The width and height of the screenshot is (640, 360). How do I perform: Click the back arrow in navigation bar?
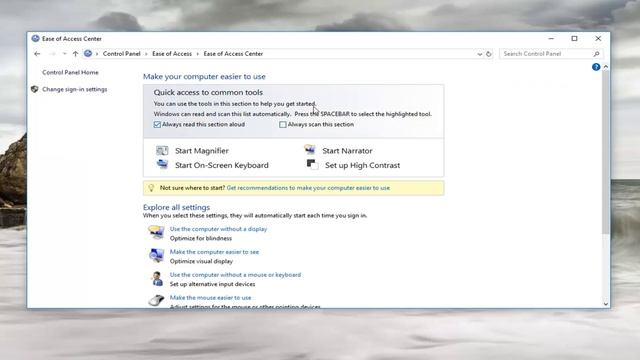pos(37,54)
